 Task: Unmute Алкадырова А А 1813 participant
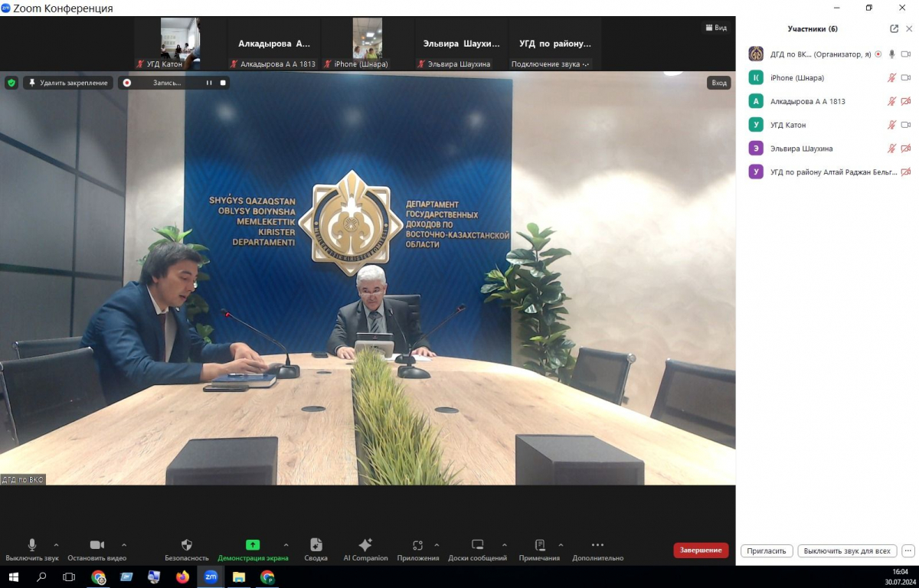(x=891, y=101)
